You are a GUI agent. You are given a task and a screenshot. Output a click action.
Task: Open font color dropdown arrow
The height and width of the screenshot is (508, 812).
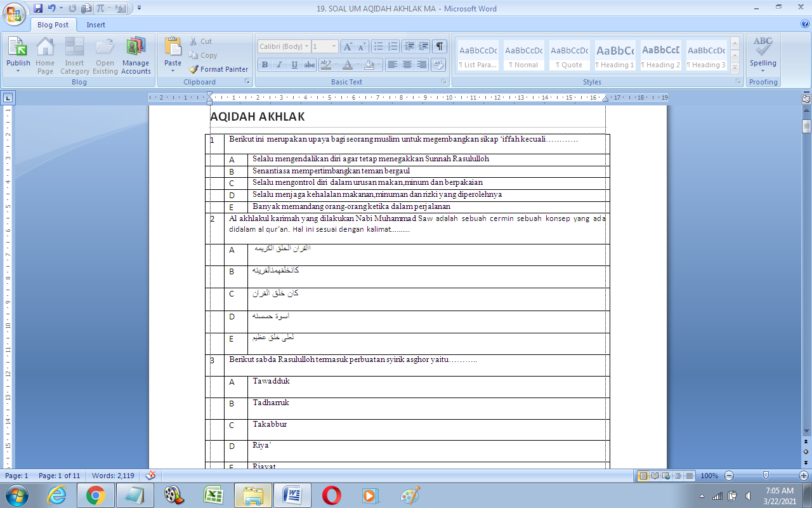358,65
